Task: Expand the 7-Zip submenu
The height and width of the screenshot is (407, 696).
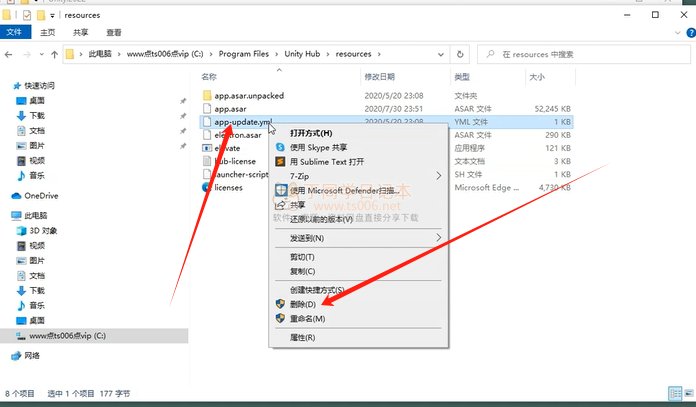Action: [359, 176]
